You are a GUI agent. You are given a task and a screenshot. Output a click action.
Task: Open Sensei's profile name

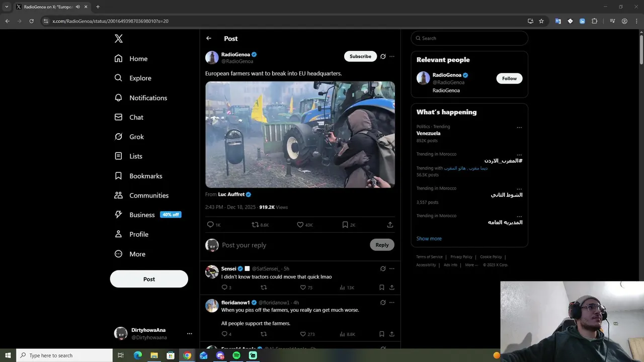(x=229, y=268)
